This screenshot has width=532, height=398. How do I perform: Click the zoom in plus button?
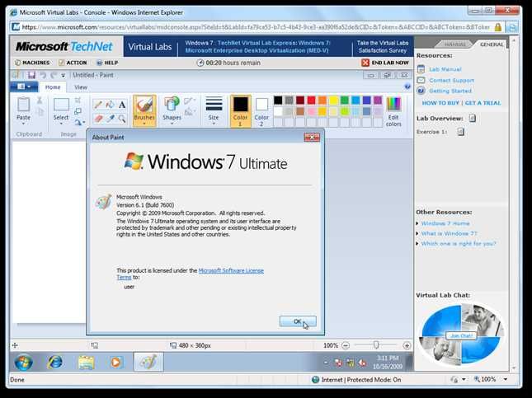click(407, 345)
